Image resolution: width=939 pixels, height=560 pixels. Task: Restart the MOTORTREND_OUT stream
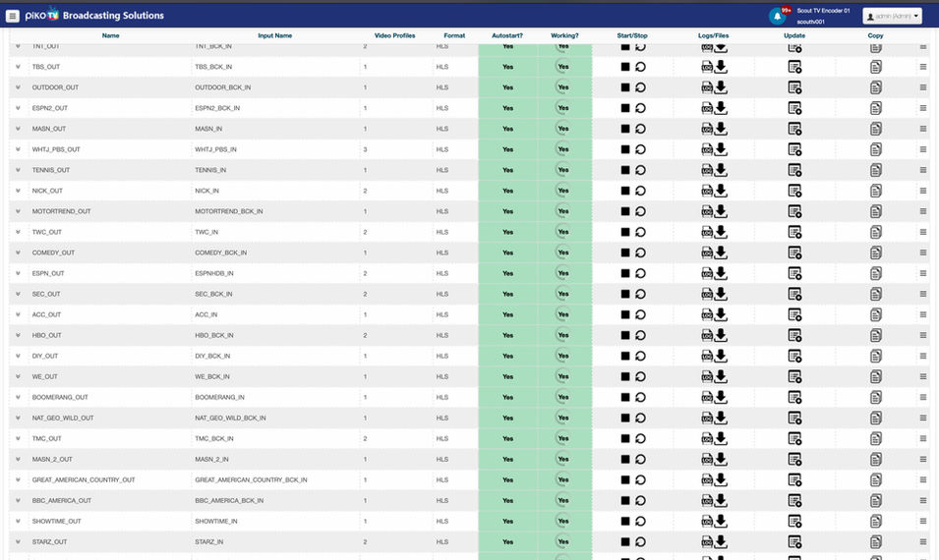point(640,211)
